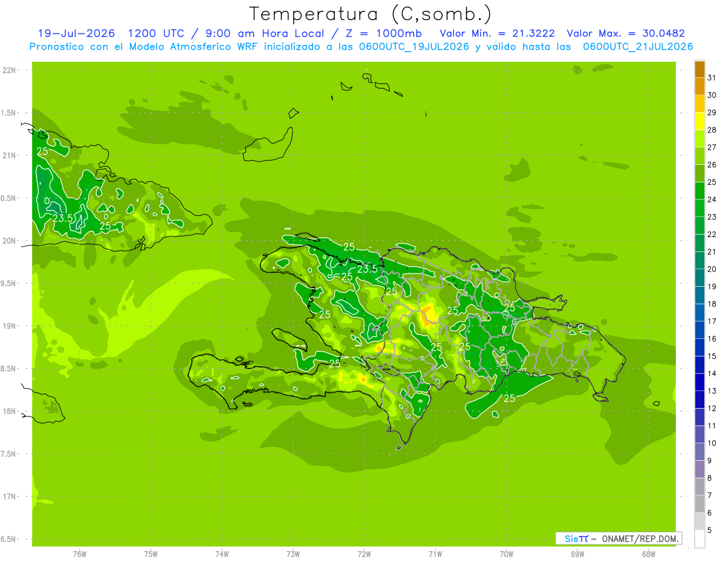
Task: Click the 18N latitude axis label
Action: 10,411
